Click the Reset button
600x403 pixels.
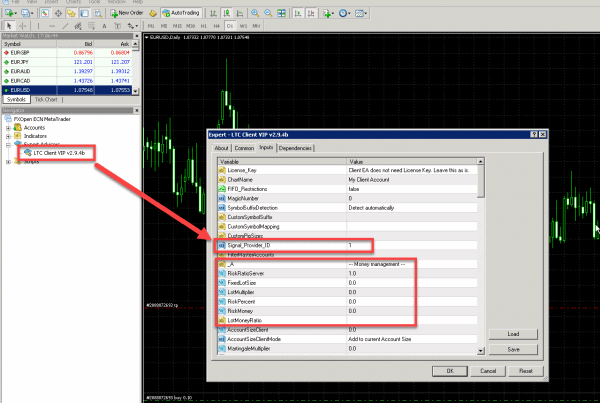pos(526,371)
